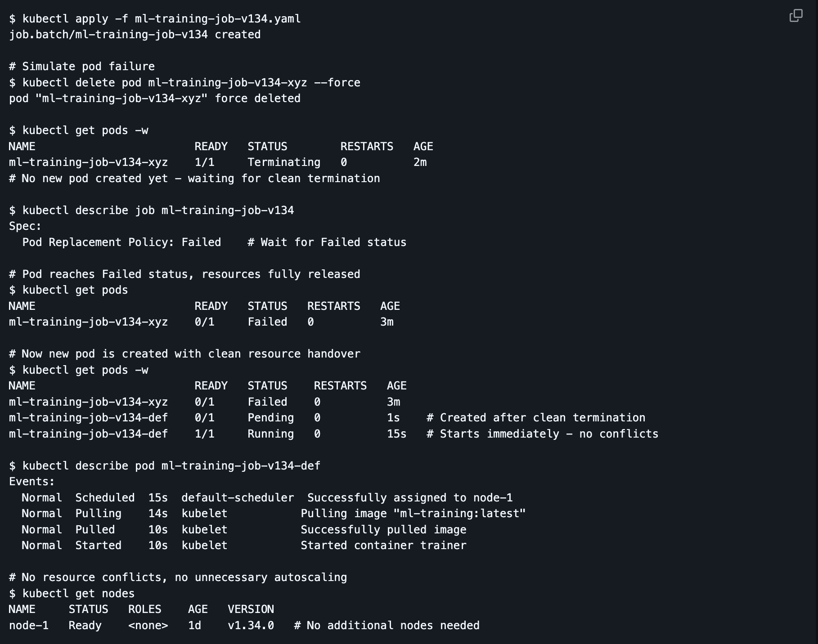
Task: Click the '# Simulate pod failure' comment
Action: tap(82, 67)
